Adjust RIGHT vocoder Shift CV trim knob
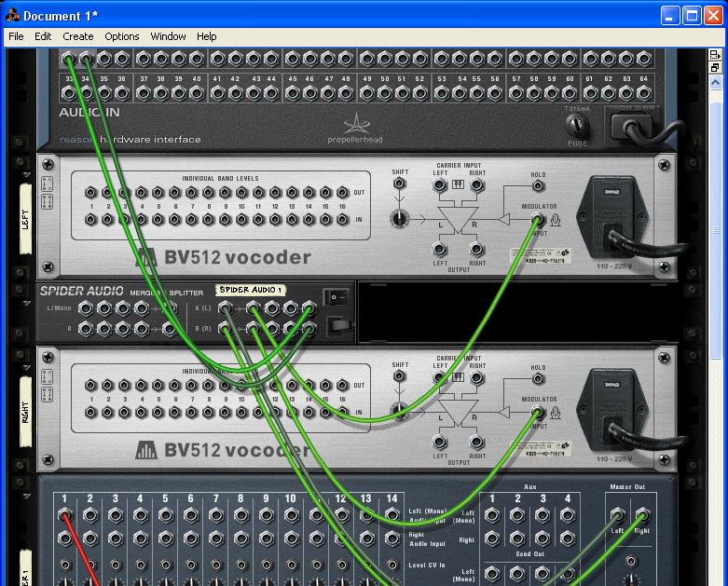 point(399,411)
